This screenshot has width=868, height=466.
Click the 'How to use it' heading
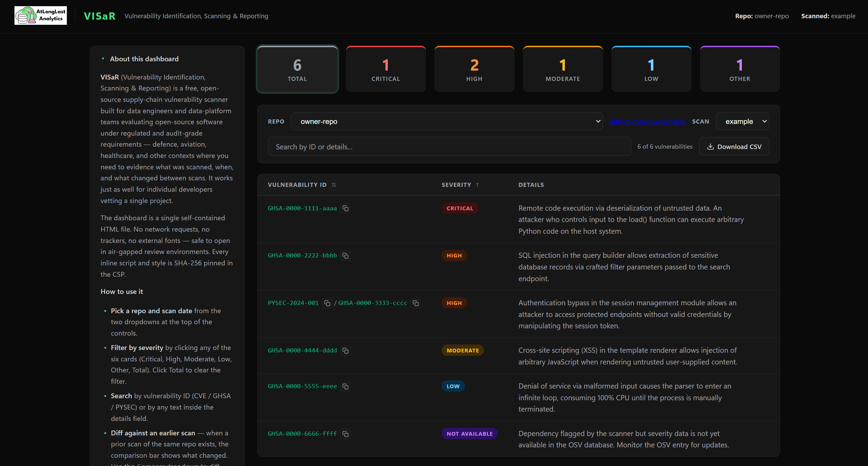pyautogui.click(x=122, y=292)
